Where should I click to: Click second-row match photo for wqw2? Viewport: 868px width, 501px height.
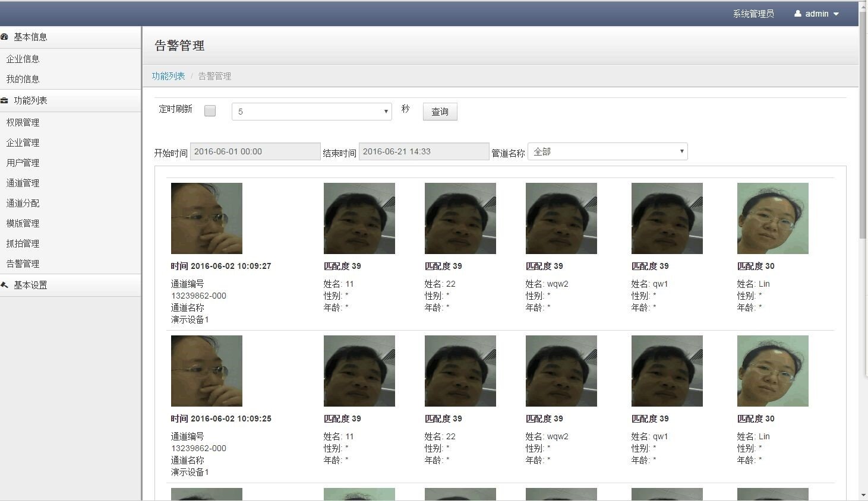point(561,371)
